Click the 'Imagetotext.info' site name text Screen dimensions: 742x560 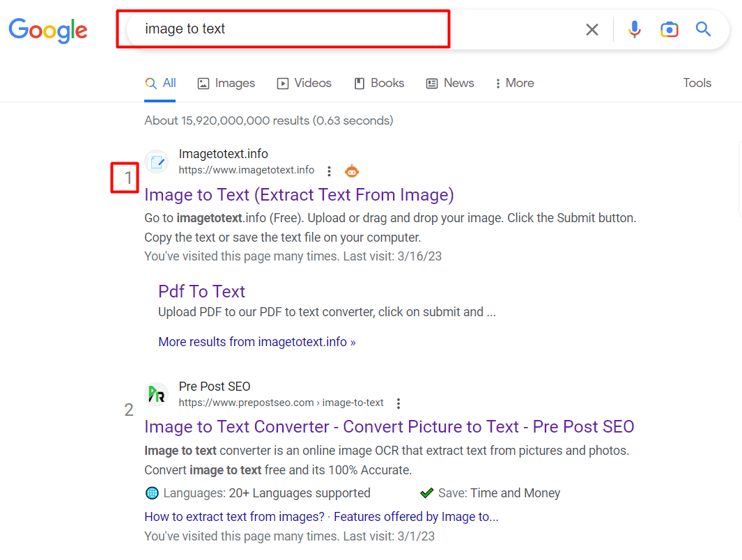coord(224,154)
